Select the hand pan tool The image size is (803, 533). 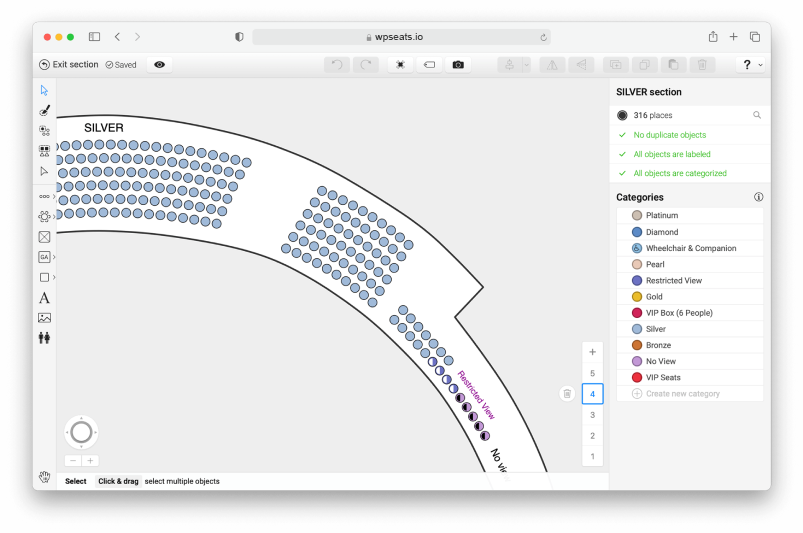(44, 477)
